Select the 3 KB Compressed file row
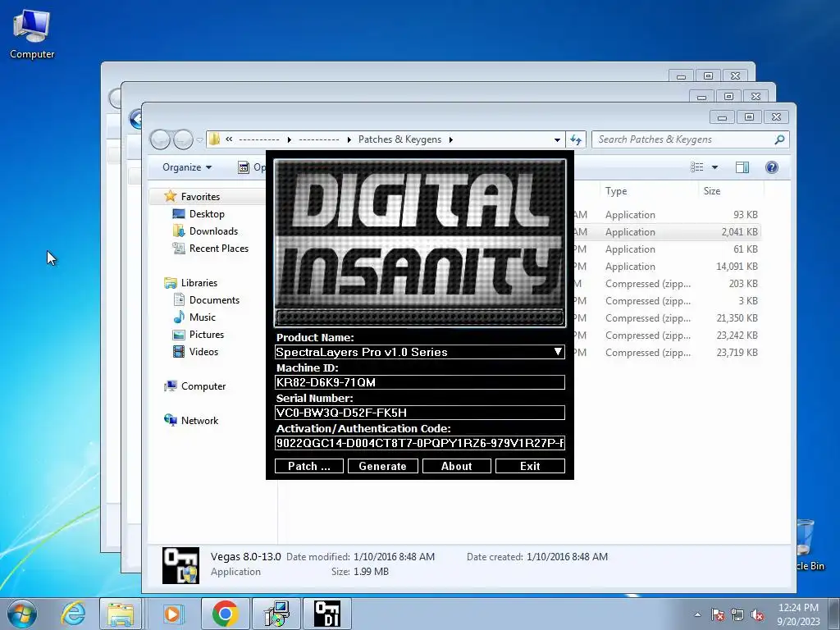The height and width of the screenshot is (630, 840). coord(667,300)
